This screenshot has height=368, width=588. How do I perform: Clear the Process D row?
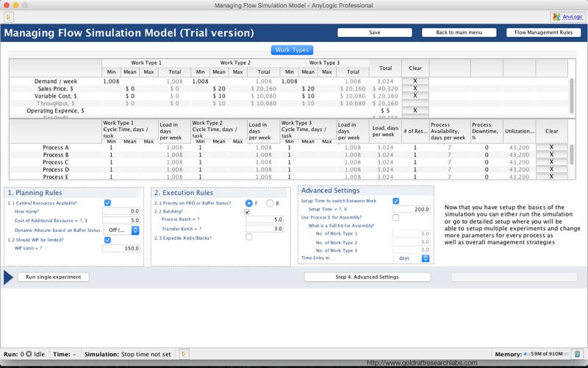[x=551, y=169]
